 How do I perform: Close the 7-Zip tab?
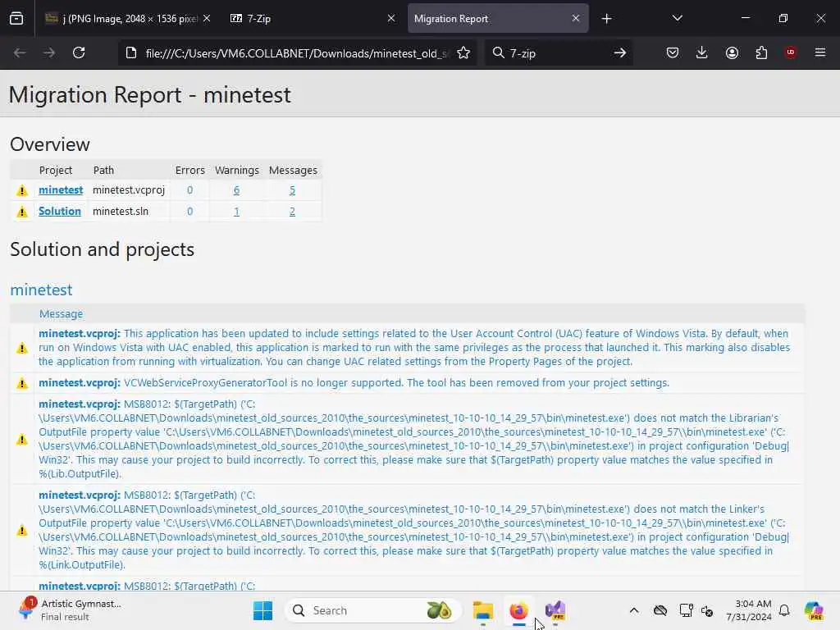pos(391,19)
